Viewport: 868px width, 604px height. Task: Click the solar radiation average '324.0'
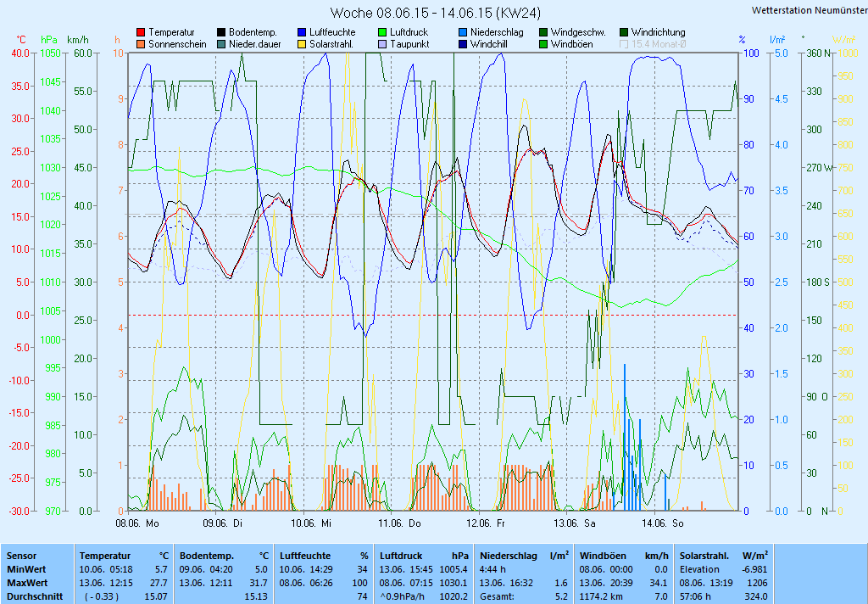(756, 597)
